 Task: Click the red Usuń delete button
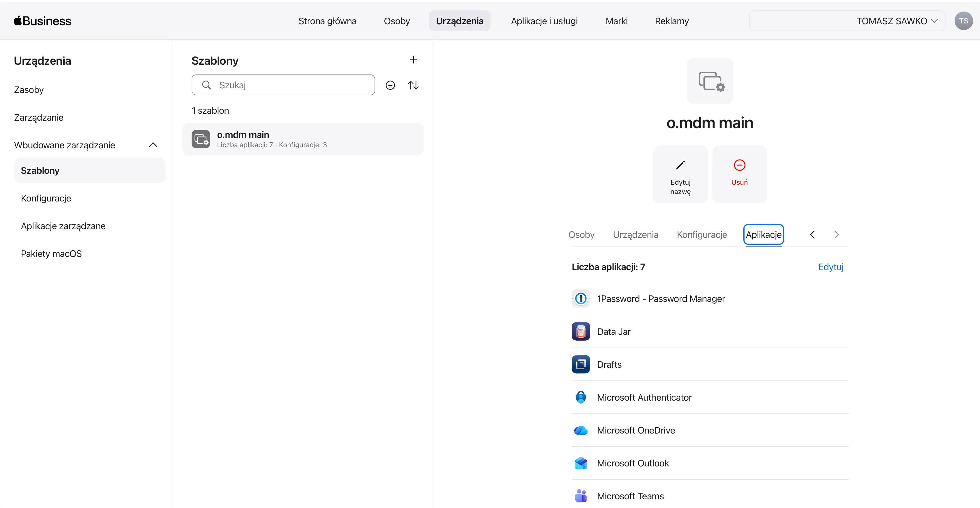[x=739, y=174]
